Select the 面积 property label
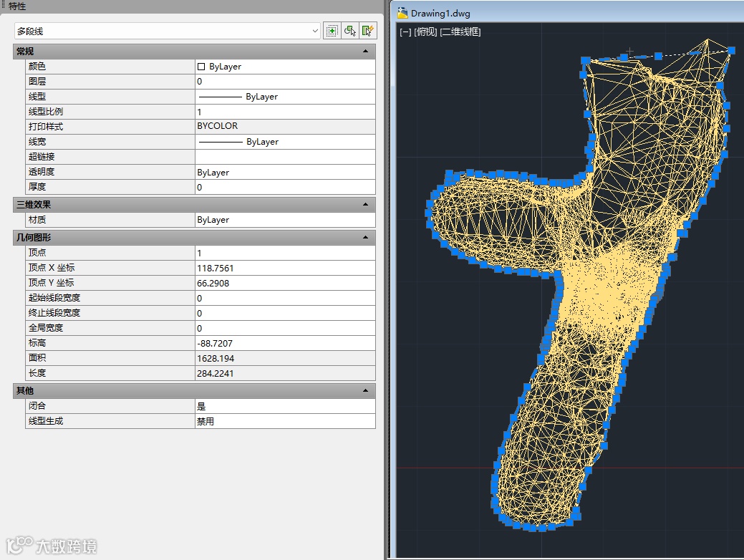 [37, 358]
